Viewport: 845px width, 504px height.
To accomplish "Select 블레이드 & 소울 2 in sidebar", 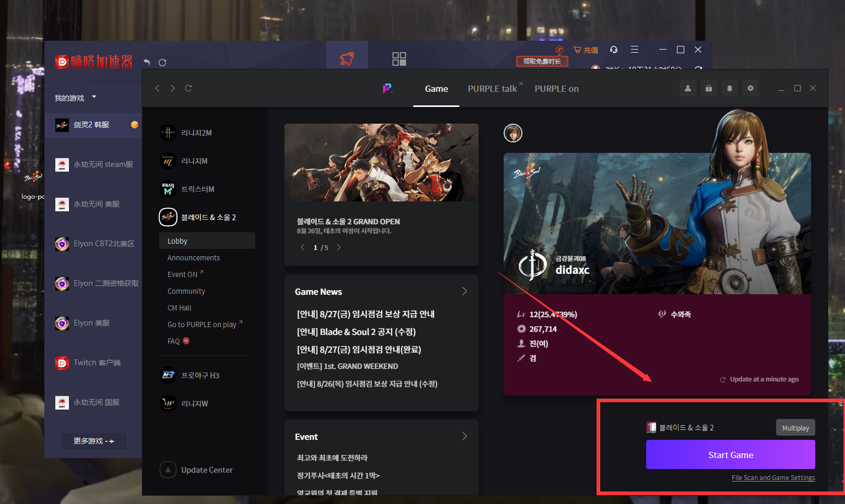I will [x=198, y=217].
